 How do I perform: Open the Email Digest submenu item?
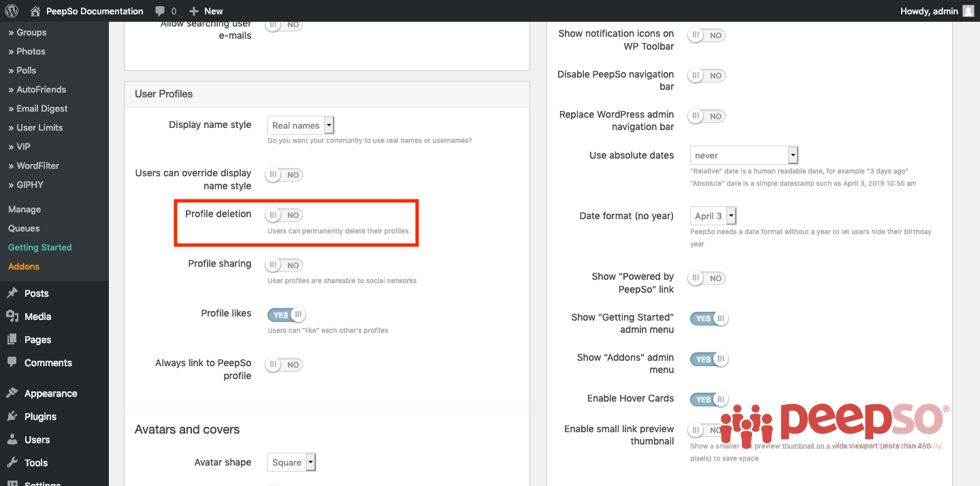pyautogui.click(x=38, y=108)
